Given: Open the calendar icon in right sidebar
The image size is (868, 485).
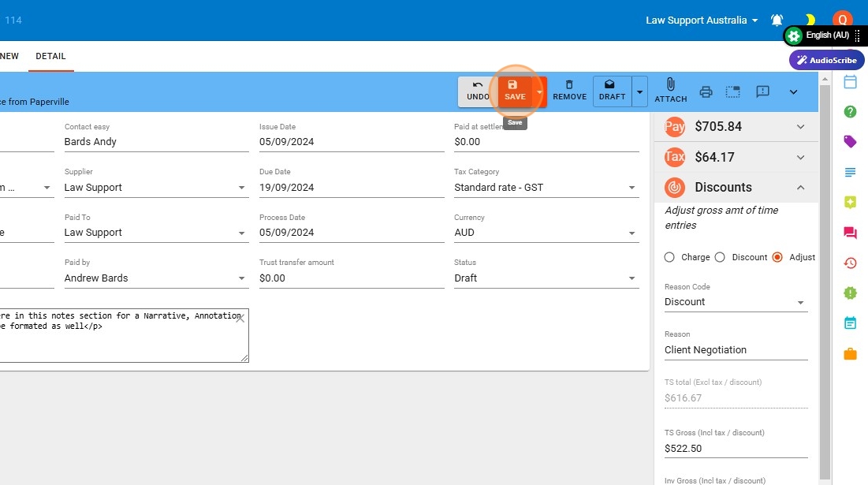Looking at the screenshot, I should click(x=850, y=82).
